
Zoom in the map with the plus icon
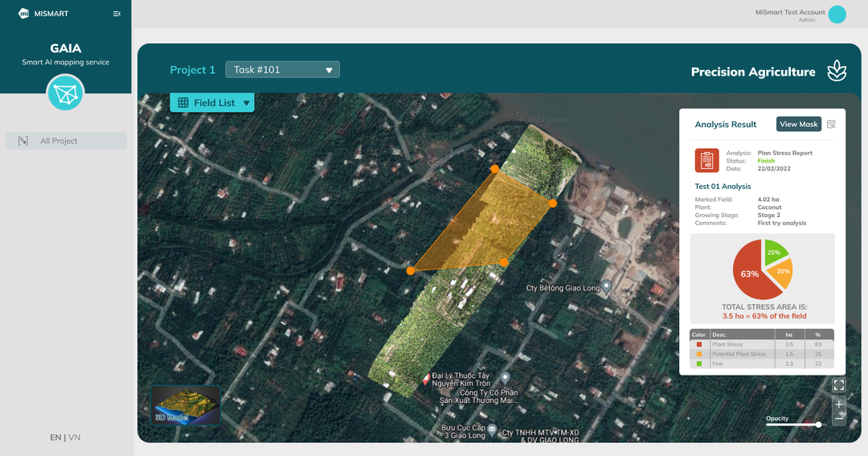click(838, 405)
